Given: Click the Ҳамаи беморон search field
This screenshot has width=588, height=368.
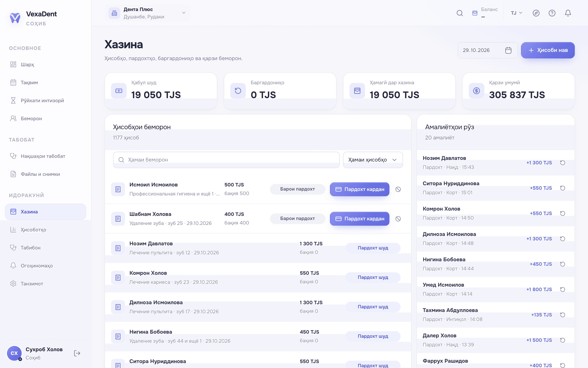Looking at the screenshot, I should point(226,160).
